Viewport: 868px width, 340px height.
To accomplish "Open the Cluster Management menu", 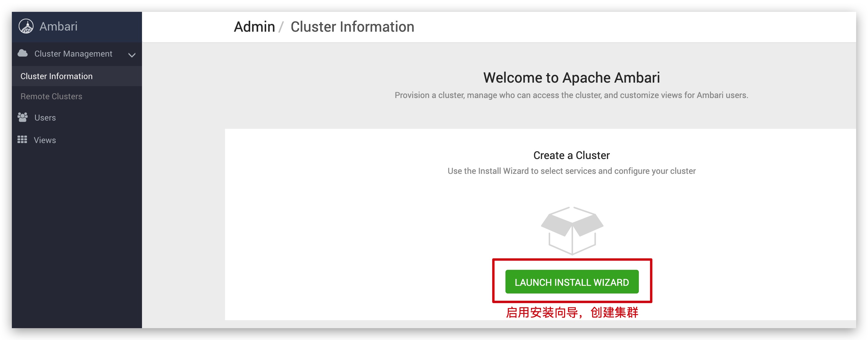I will click(77, 54).
